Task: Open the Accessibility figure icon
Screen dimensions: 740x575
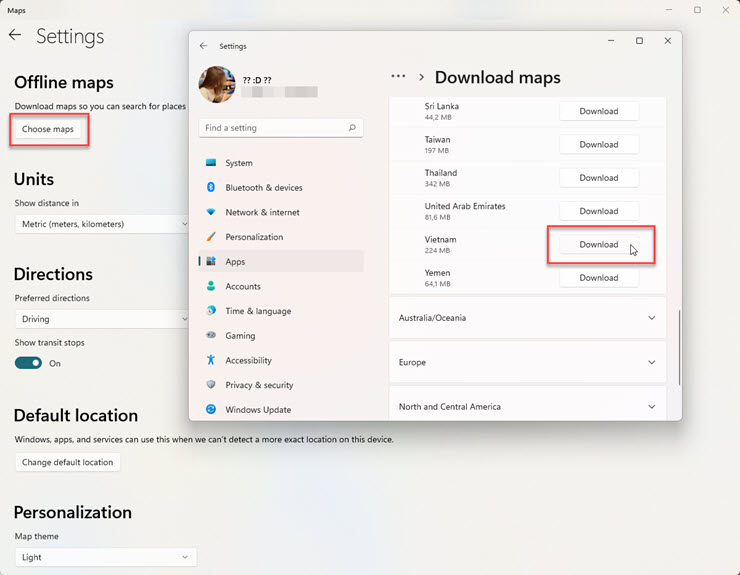Action: click(x=211, y=360)
